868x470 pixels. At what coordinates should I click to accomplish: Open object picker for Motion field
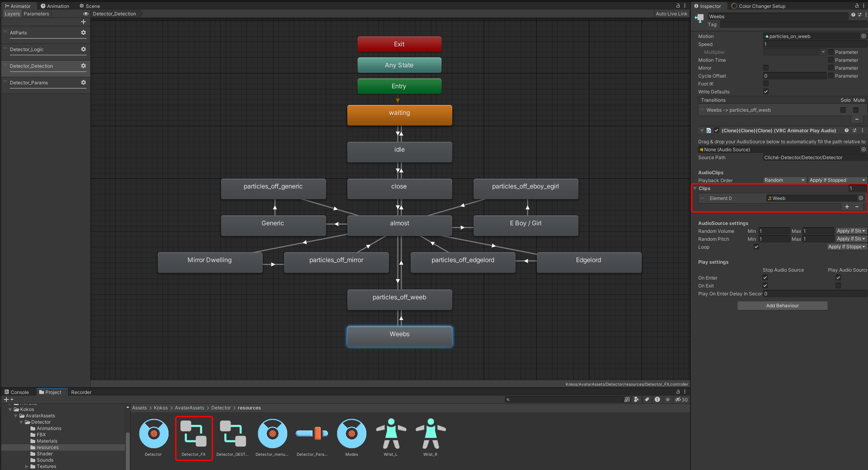point(863,36)
